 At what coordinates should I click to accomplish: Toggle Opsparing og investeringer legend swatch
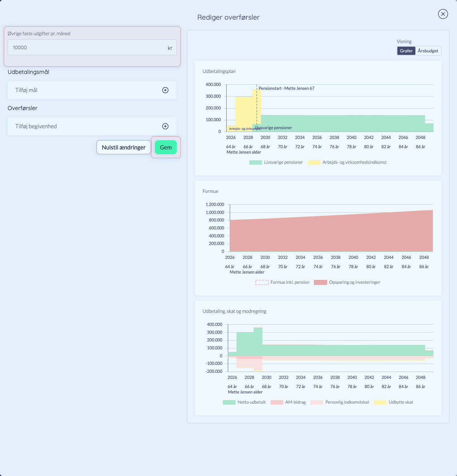click(321, 282)
